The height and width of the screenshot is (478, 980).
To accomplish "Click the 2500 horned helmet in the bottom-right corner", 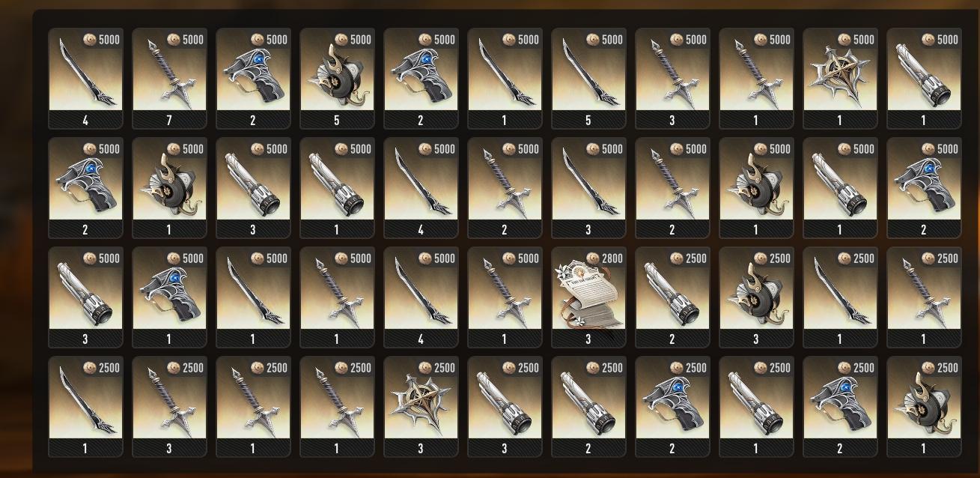I will pos(924,407).
